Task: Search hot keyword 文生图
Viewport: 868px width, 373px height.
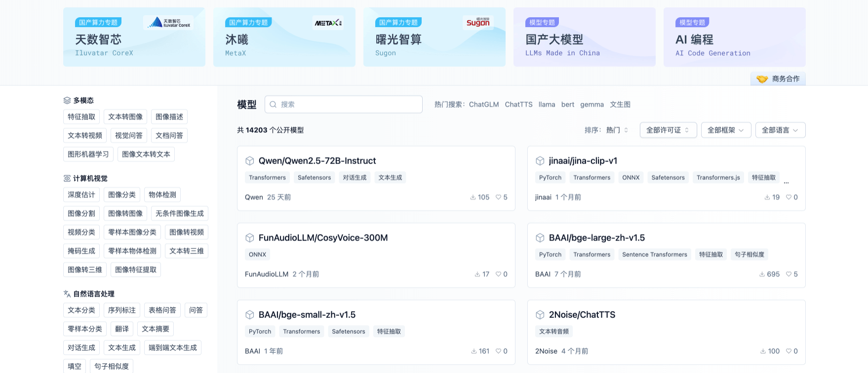Action: click(x=620, y=105)
